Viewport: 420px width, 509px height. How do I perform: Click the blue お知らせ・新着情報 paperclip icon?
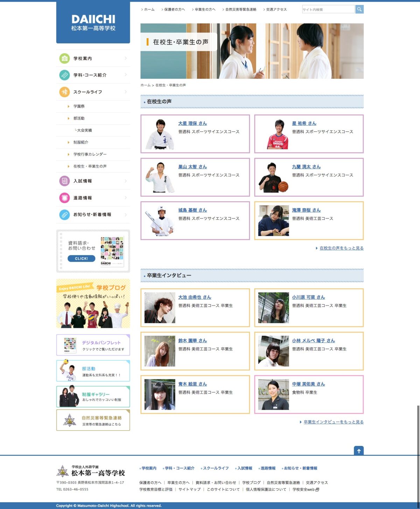pos(64,214)
